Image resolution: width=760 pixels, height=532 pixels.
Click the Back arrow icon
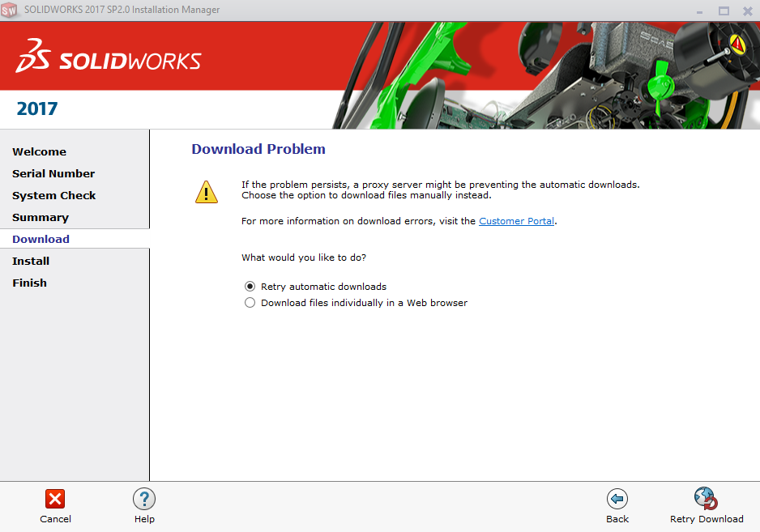pos(617,499)
